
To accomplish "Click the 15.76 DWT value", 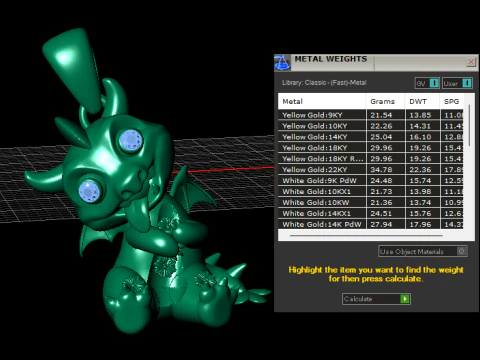I will click(x=420, y=214).
